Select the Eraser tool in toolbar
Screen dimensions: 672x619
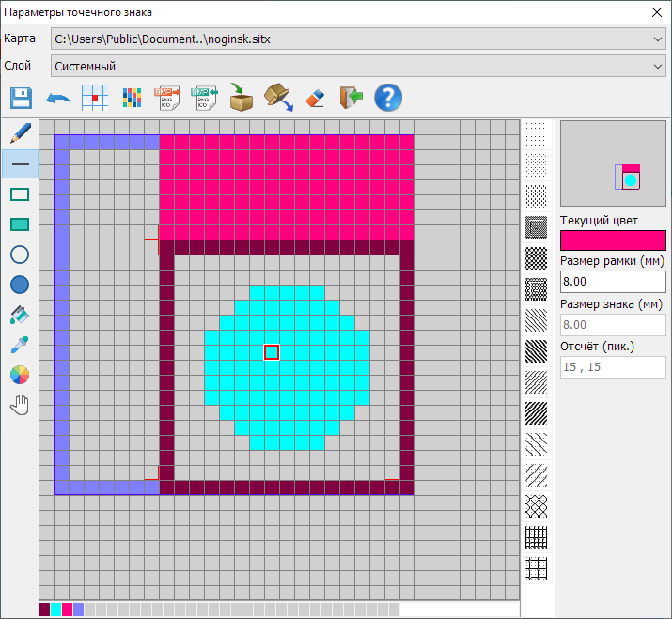[x=315, y=98]
